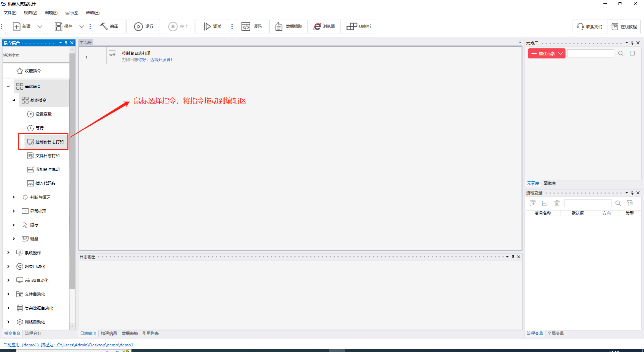The width and height of the screenshot is (644, 352).
Task: Click the delete variable trash icon
Action: pos(557,203)
